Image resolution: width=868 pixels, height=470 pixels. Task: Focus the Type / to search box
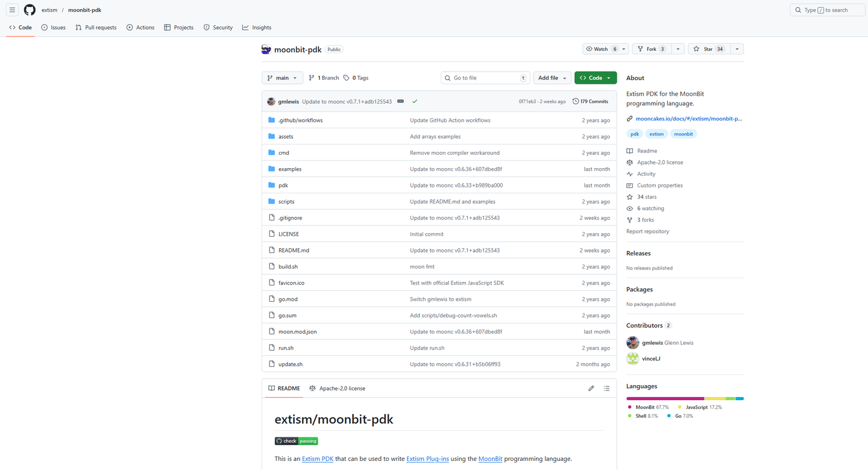(828, 10)
